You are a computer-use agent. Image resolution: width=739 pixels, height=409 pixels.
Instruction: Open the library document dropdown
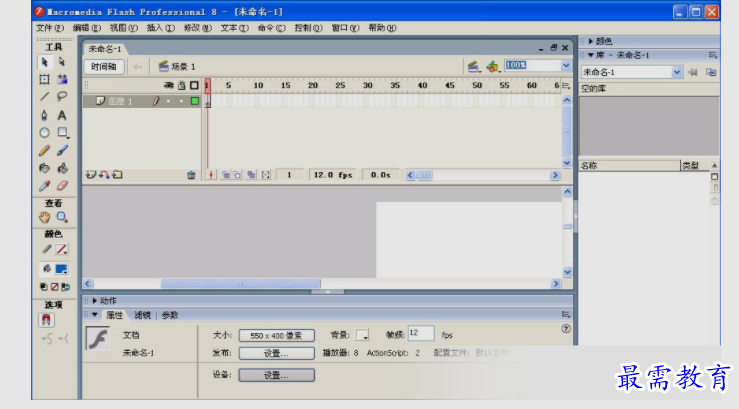pos(677,72)
